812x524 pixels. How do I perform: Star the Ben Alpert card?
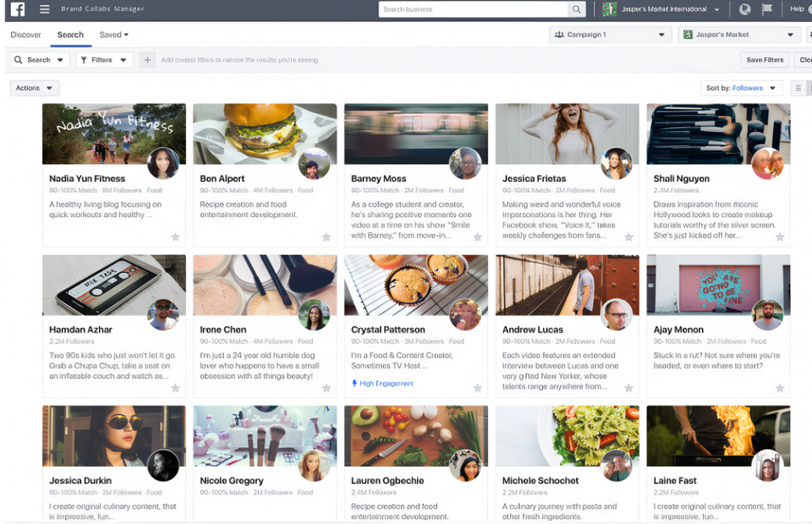326,237
